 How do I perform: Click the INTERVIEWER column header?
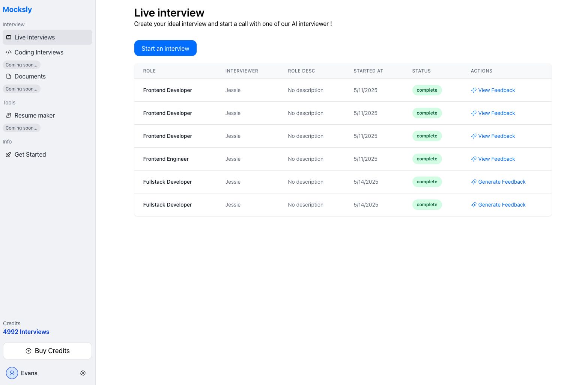coord(242,71)
